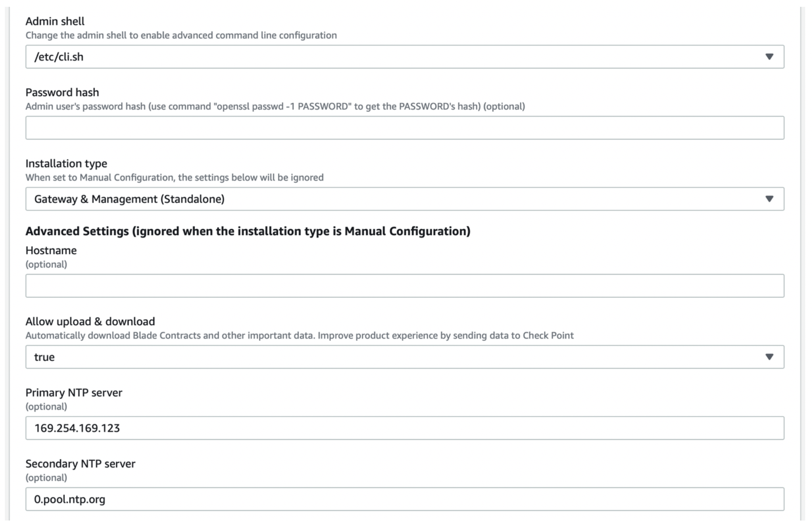
Task: Click the Admin shell label
Action: pyautogui.click(x=55, y=21)
